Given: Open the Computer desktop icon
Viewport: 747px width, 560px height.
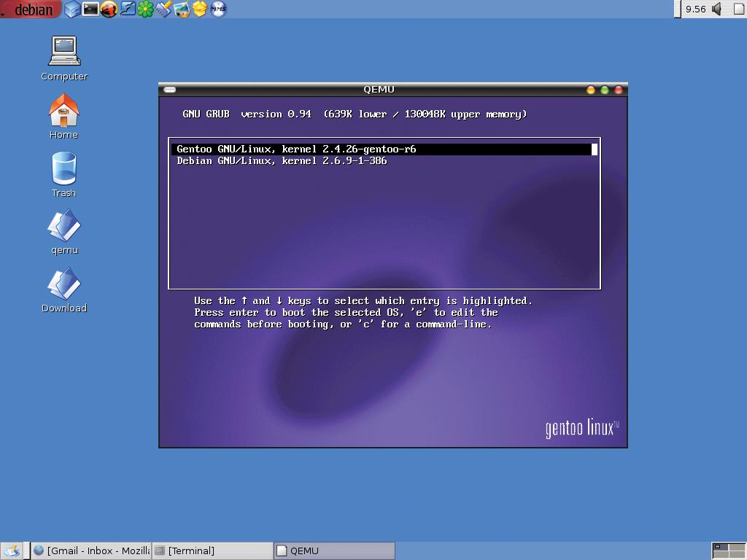Looking at the screenshot, I should [x=64, y=58].
